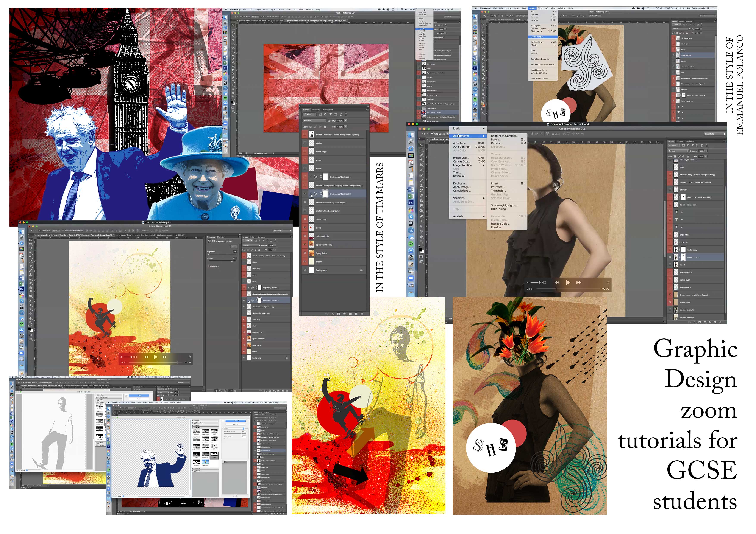Select the Pen tool in Polanco Tutorial window

click(421, 216)
